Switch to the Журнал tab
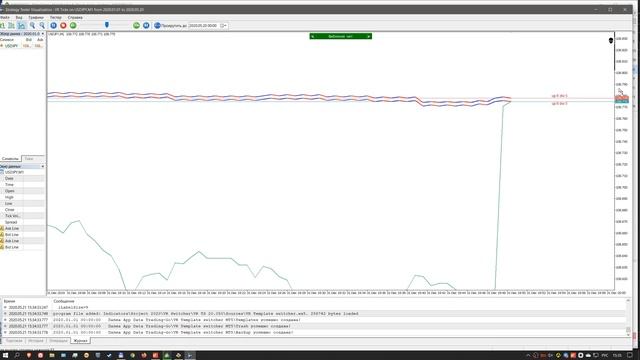 (80, 340)
